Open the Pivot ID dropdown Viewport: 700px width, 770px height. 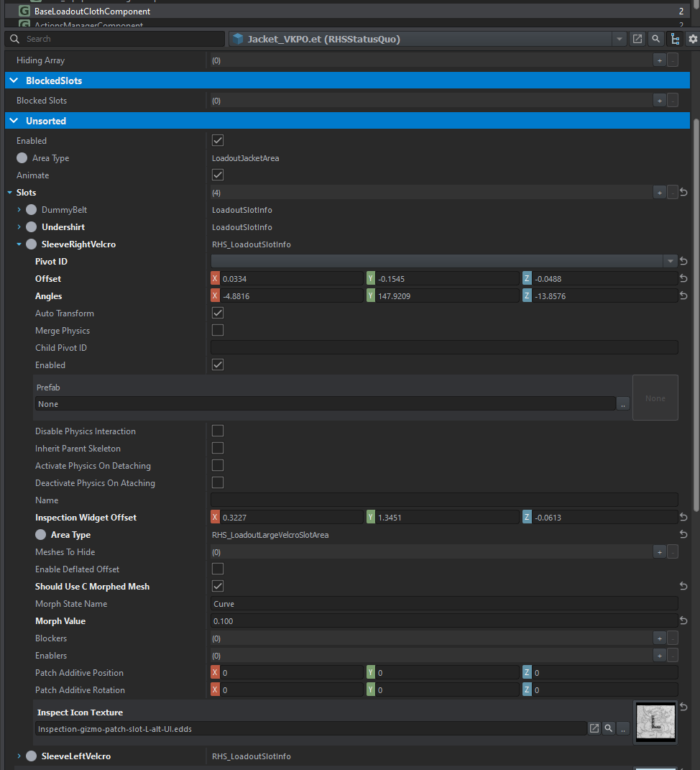click(670, 262)
